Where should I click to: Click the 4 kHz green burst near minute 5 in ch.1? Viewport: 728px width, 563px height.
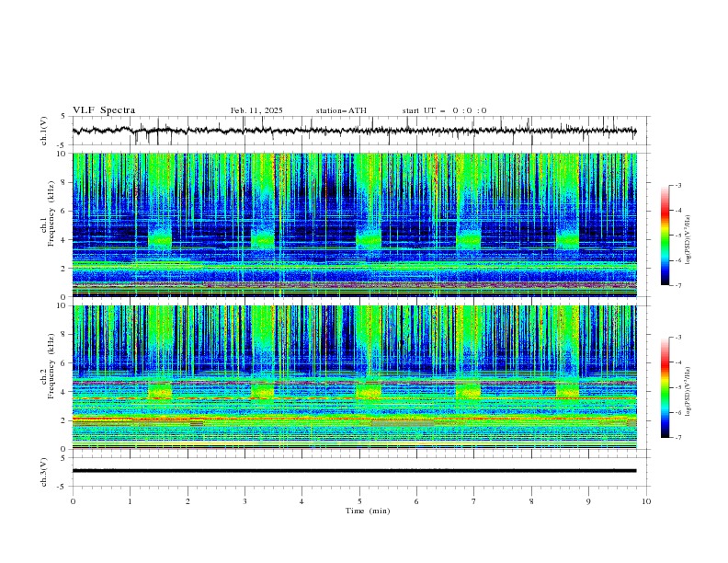coord(370,239)
